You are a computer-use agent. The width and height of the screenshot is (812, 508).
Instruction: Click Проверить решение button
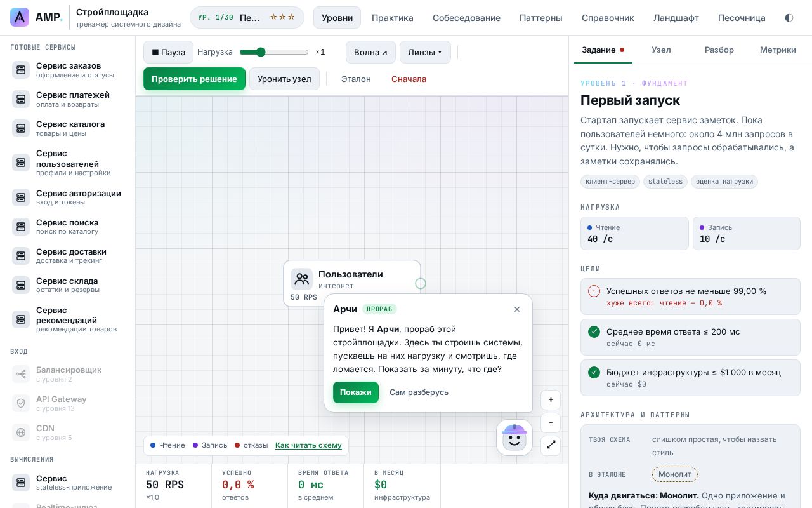pyautogui.click(x=194, y=79)
